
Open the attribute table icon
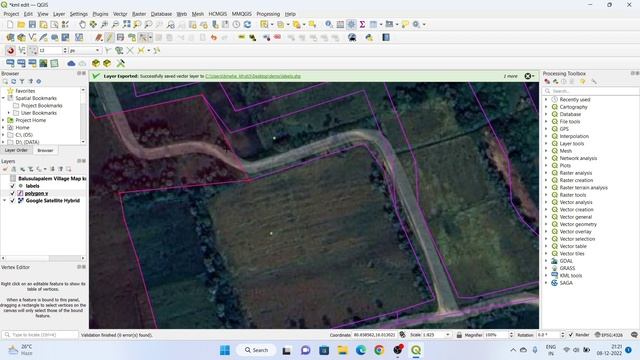[x=340, y=24]
